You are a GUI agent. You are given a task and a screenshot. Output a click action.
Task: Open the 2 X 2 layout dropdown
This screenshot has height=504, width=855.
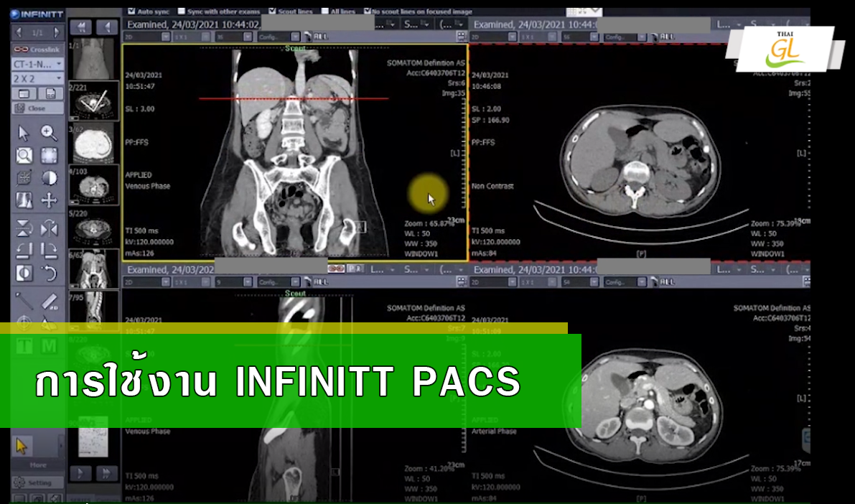coord(37,78)
